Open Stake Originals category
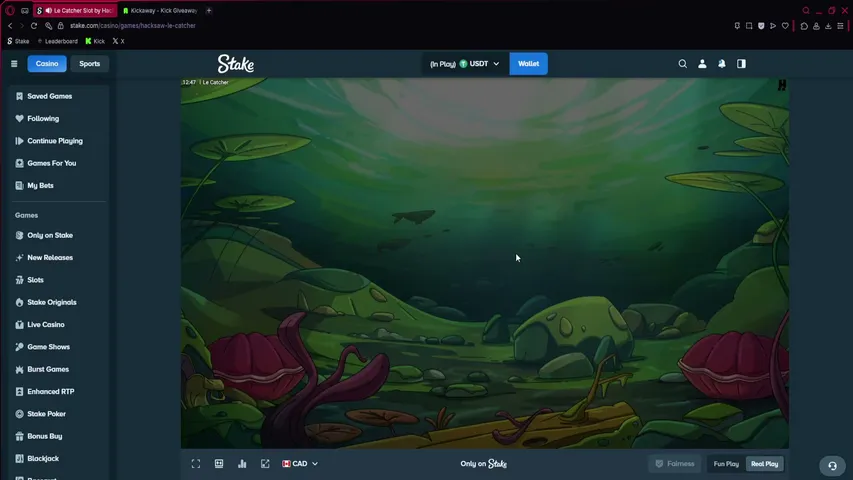 58,302
